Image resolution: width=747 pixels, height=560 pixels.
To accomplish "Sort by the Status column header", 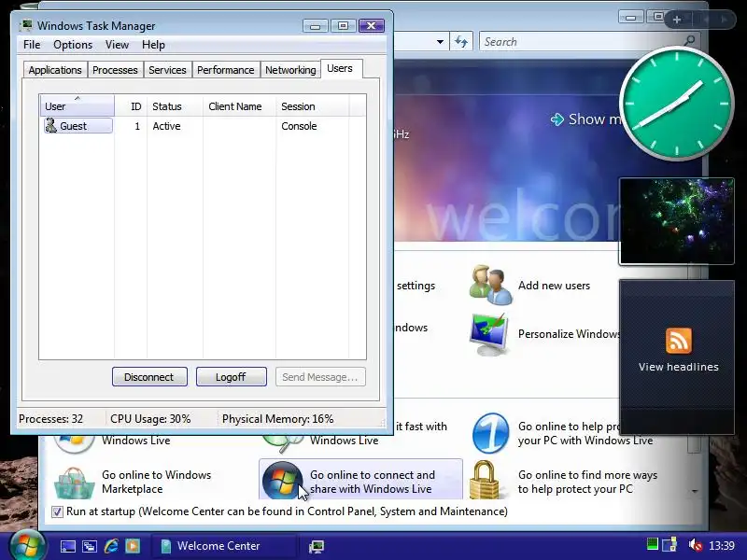I will click(175, 105).
